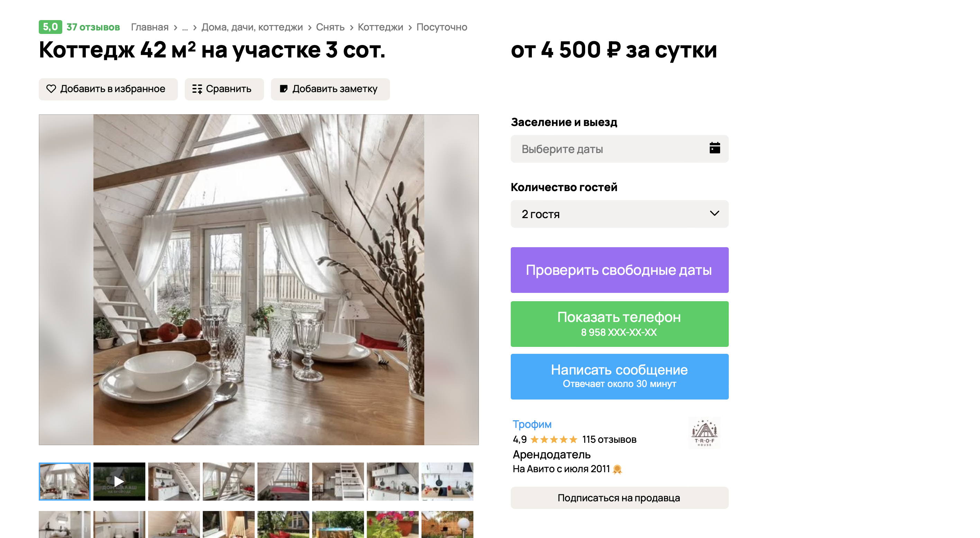Expand the guest count dropdown
Image resolution: width=980 pixels, height=538 pixels.
point(619,214)
